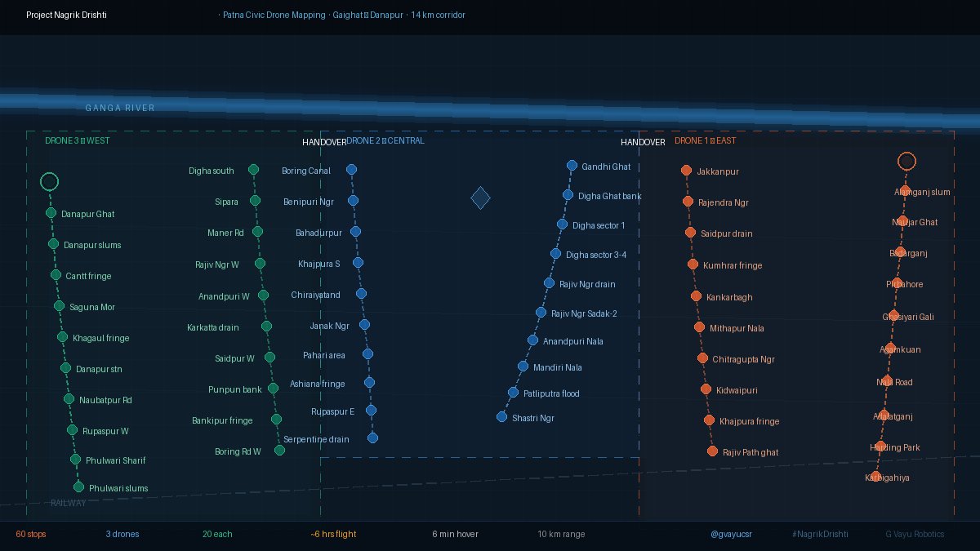Click the DRONE 2 CENTRAL zone label
This screenshot has height=551, width=980.
385,140
